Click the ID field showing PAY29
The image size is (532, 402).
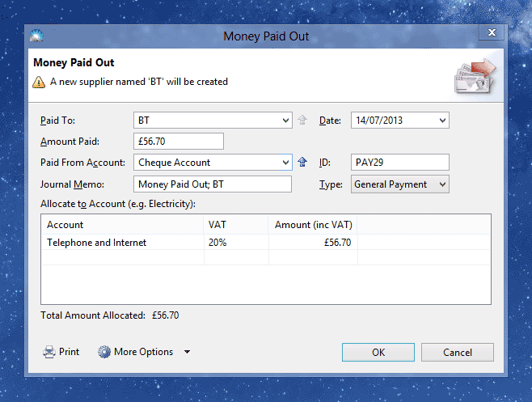pos(400,163)
